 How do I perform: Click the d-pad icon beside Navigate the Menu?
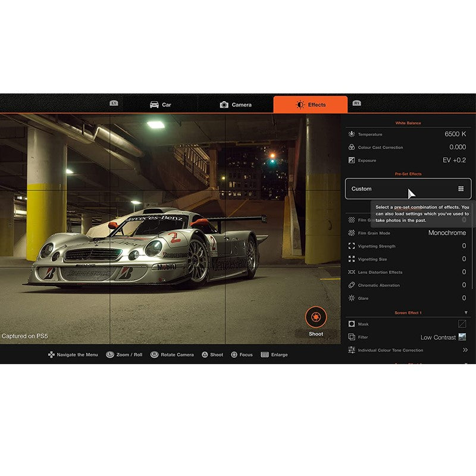(x=51, y=355)
